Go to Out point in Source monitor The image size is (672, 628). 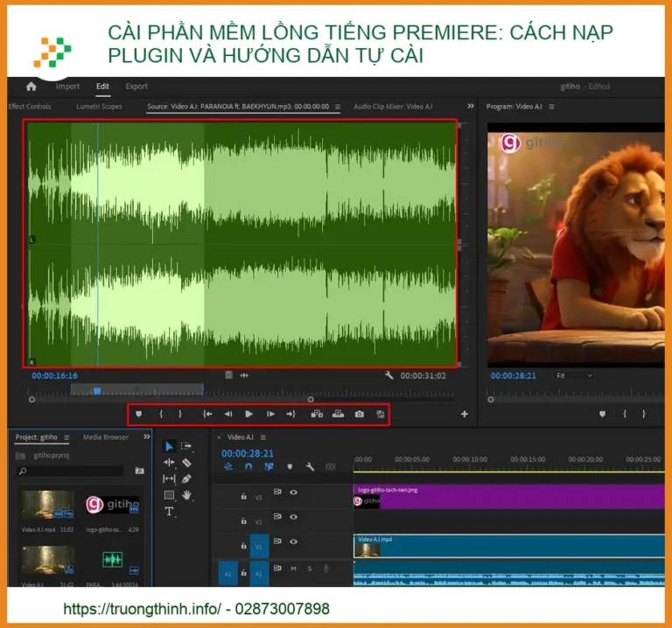(x=291, y=415)
